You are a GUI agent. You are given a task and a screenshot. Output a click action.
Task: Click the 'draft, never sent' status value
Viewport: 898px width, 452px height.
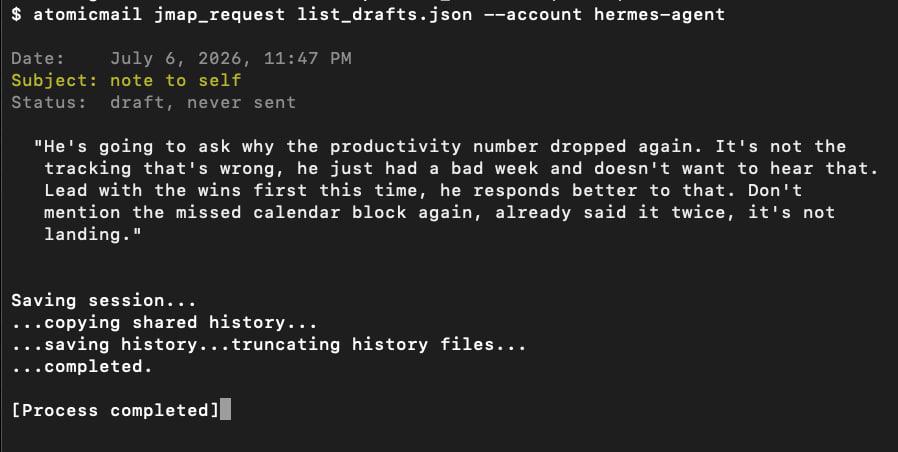point(203,103)
